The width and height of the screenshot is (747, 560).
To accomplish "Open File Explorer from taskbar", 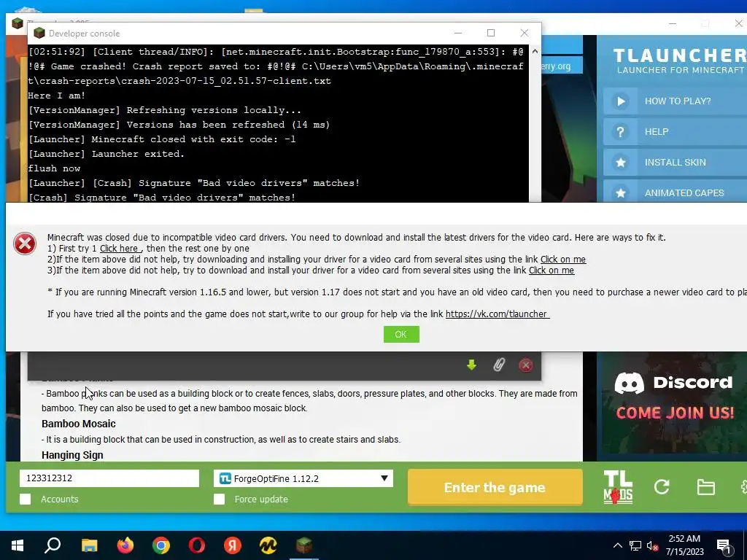I will (89, 545).
